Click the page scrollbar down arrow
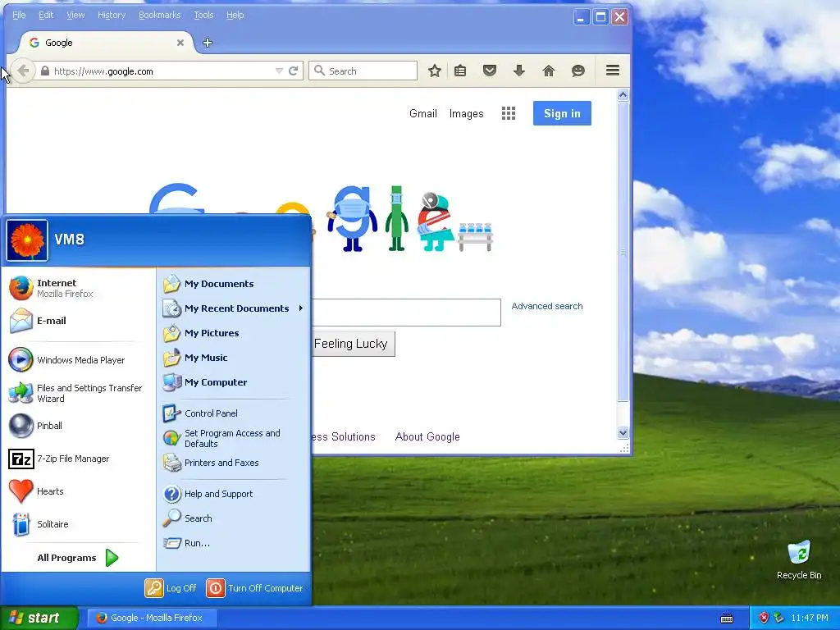This screenshot has height=630, width=840. 623,433
